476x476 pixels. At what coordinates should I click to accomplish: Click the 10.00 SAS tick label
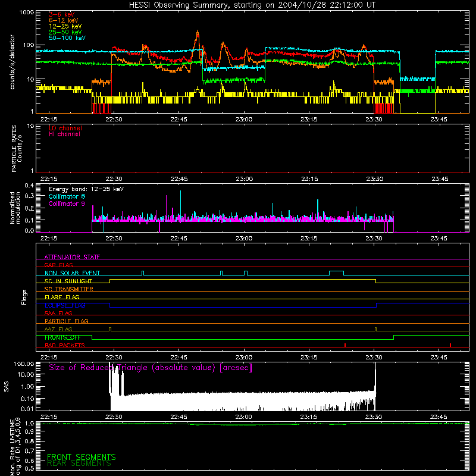pos(26,375)
